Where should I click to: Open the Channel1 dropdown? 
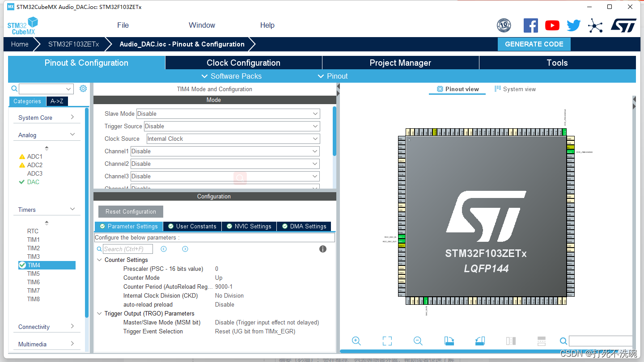point(225,151)
